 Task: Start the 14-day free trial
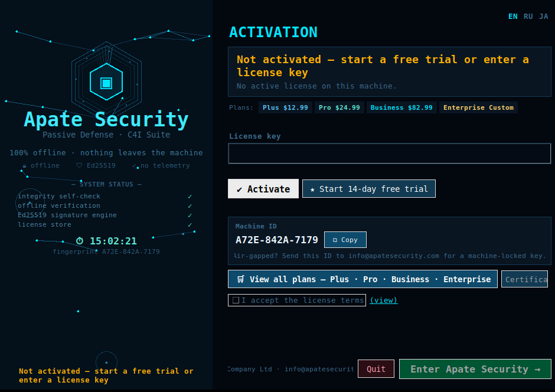[x=369, y=189]
